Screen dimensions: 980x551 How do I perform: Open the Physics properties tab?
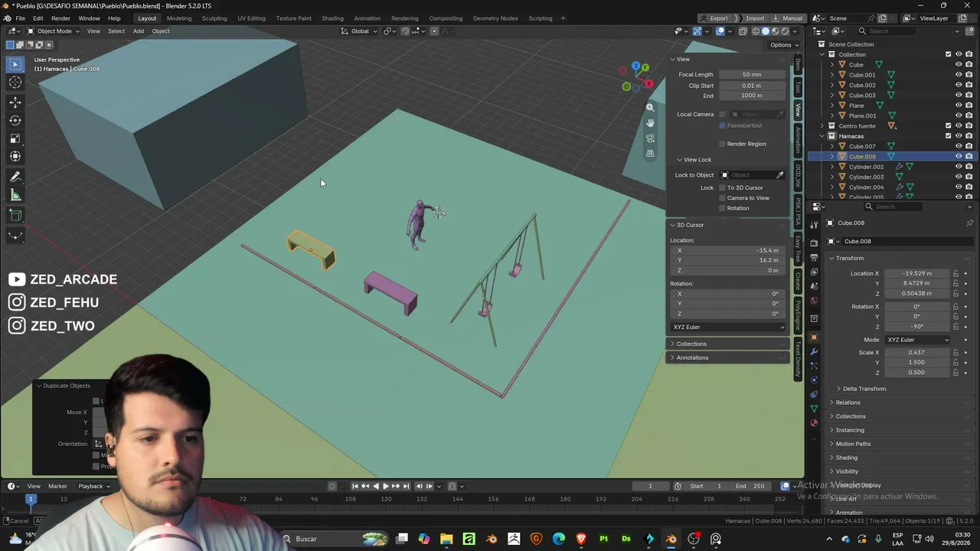coord(814,380)
